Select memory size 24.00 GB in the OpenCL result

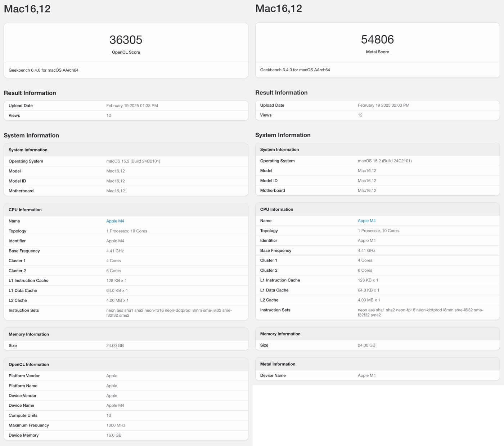[115, 346]
